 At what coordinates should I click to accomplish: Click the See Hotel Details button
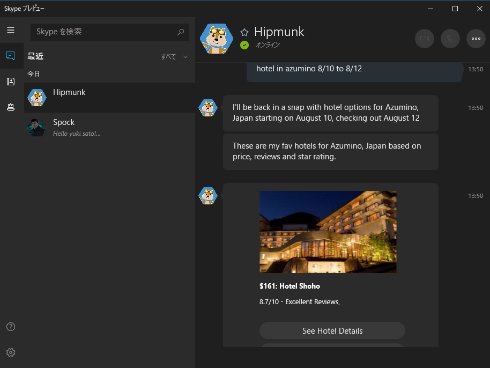point(332,331)
